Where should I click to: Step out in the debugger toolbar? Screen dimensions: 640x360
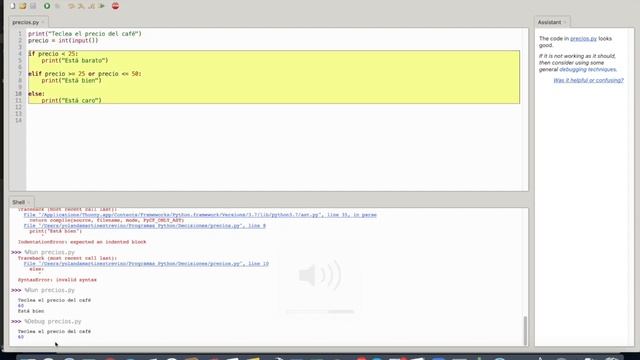[91, 6]
